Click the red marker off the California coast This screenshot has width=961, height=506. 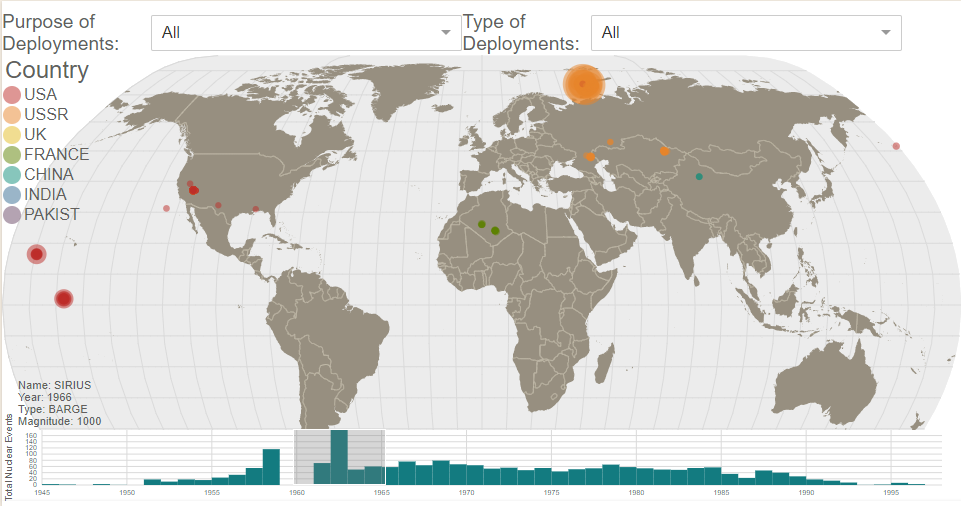(167, 208)
